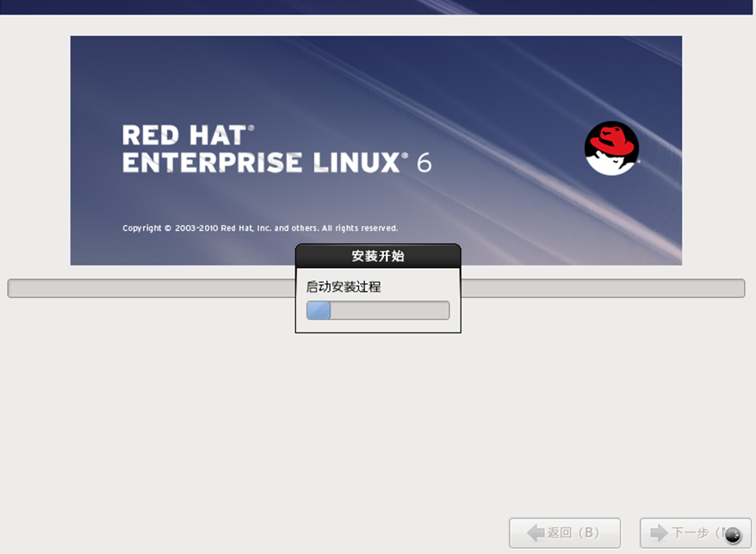
Task: Click the Red Hat shadowman logo
Action: [611, 148]
